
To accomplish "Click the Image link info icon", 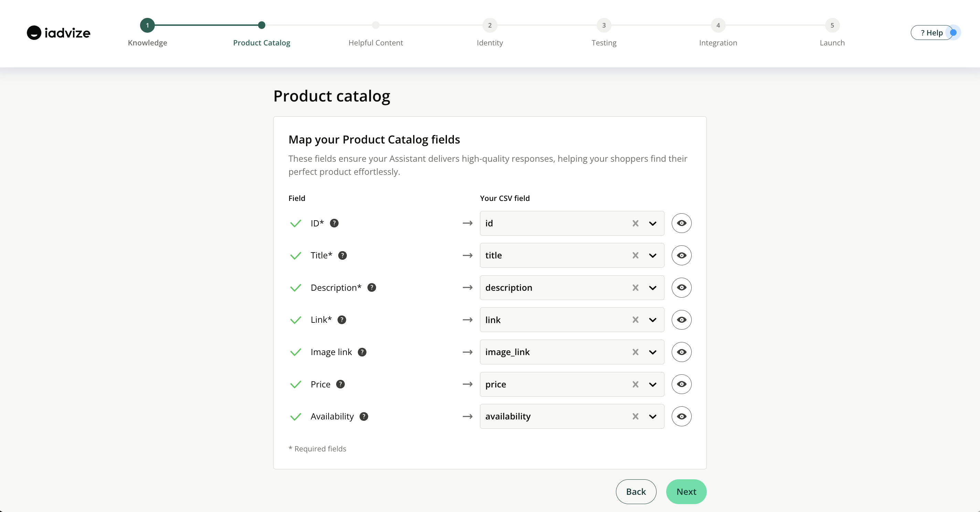I will [x=362, y=352].
